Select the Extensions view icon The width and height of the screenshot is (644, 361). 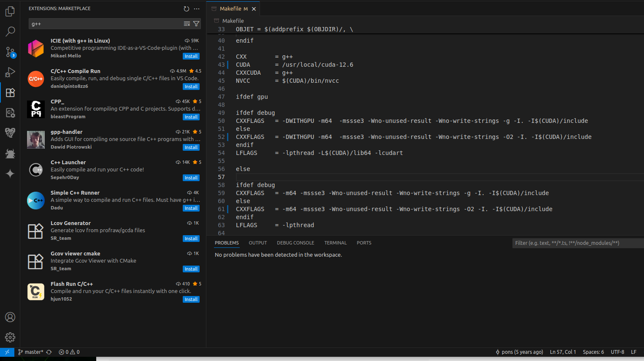point(10,92)
